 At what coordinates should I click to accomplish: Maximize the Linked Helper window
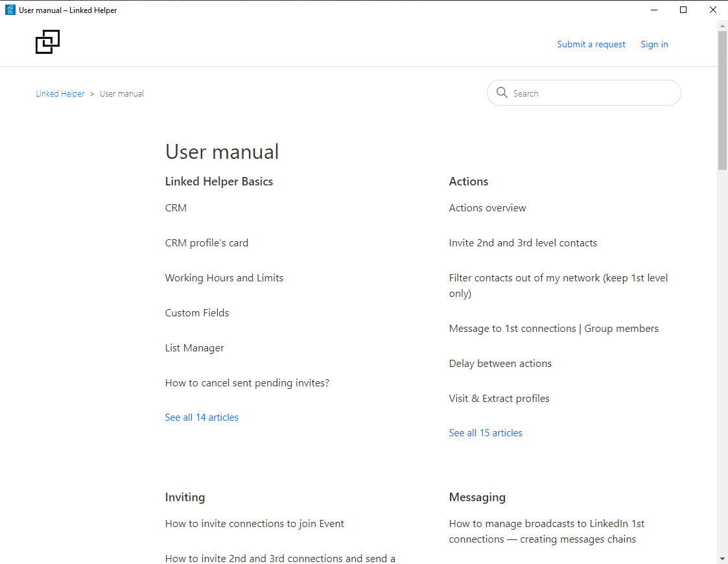tap(683, 10)
